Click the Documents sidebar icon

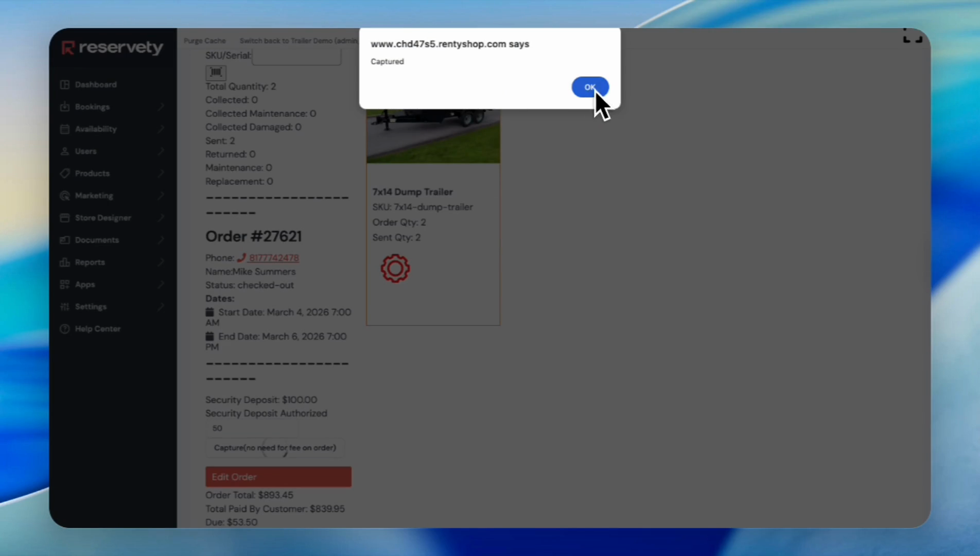tap(65, 240)
